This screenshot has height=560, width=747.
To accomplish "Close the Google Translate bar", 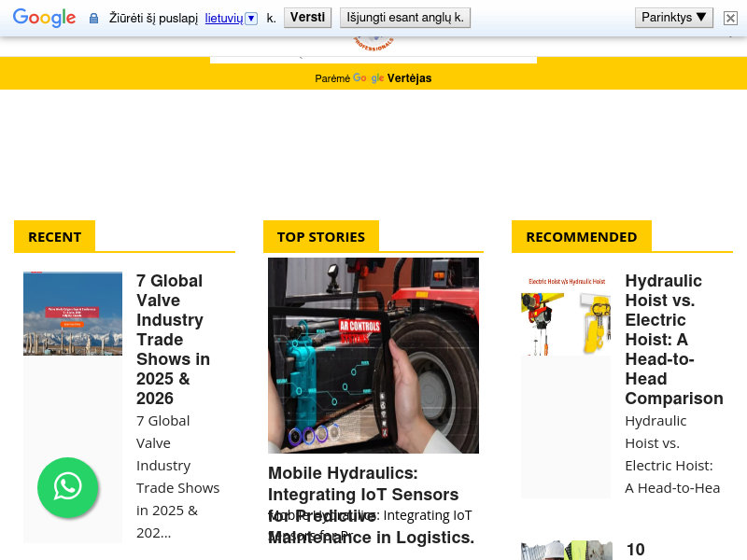I will 730,18.
